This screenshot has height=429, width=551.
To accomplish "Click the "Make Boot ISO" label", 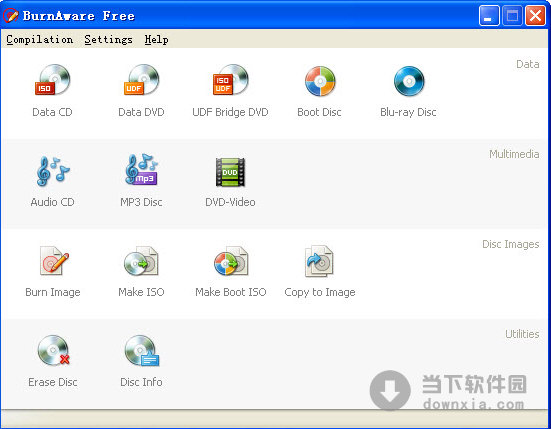I will click(231, 292).
